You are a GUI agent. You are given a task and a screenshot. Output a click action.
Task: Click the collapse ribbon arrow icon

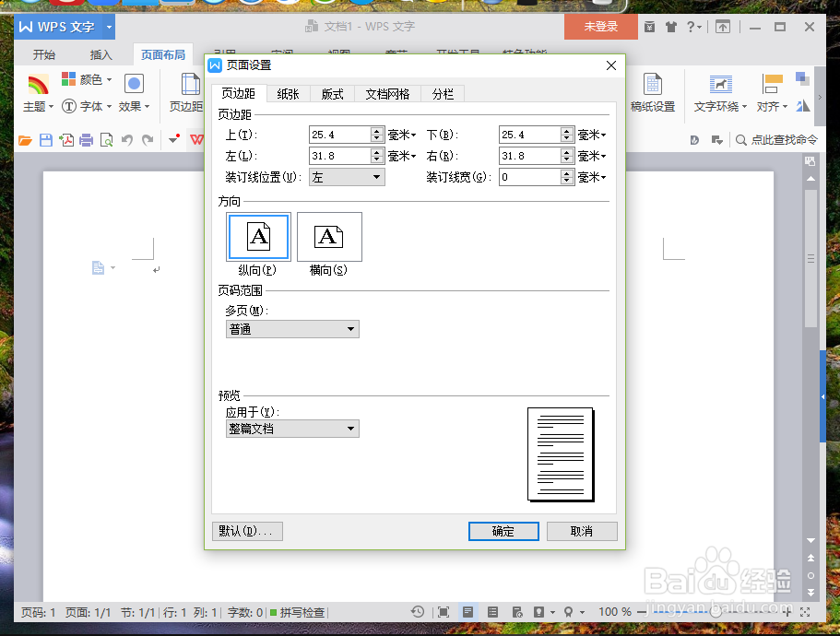(723, 27)
